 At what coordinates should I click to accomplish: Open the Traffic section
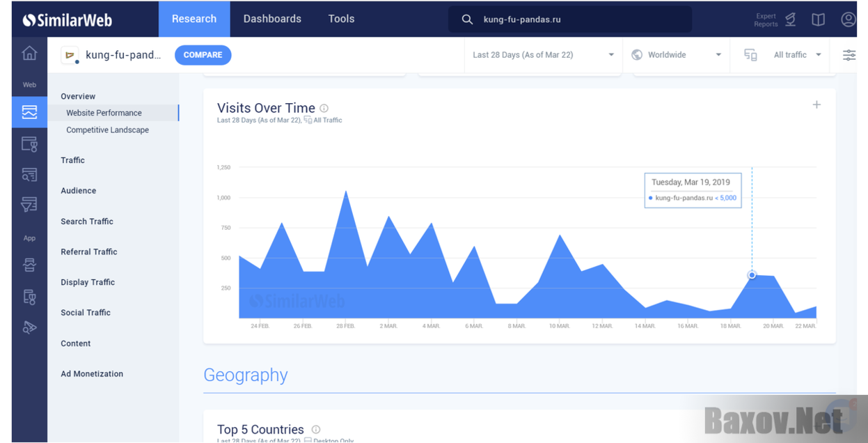coord(72,160)
